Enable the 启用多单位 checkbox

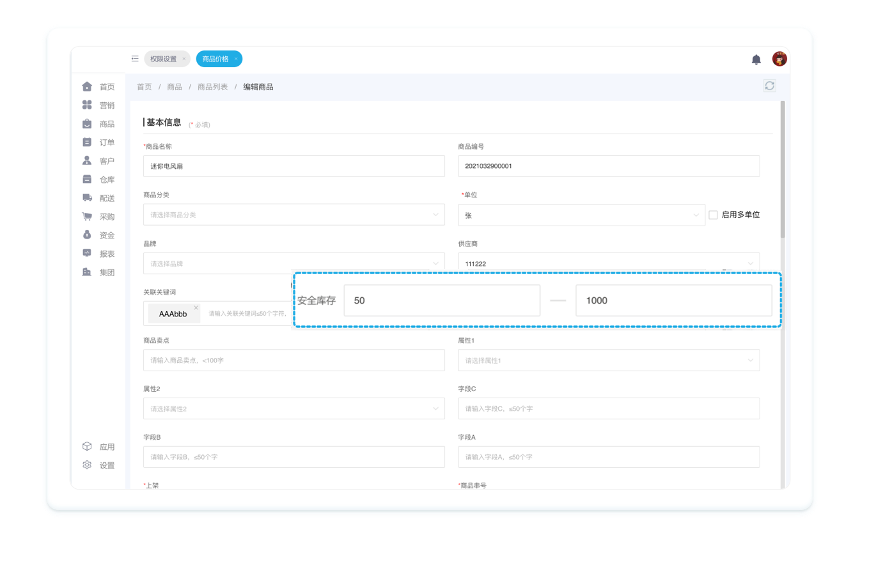click(x=713, y=215)
